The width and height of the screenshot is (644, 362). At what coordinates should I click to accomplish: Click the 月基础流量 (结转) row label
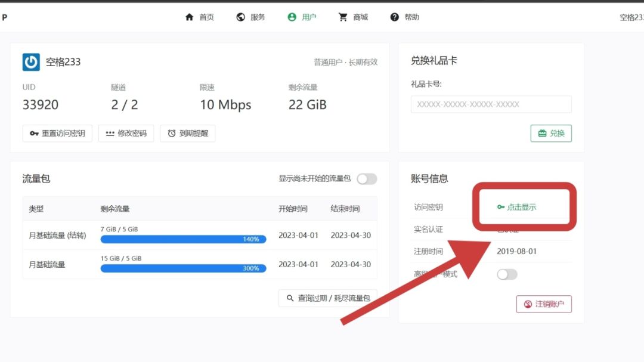tap(57, 236)
